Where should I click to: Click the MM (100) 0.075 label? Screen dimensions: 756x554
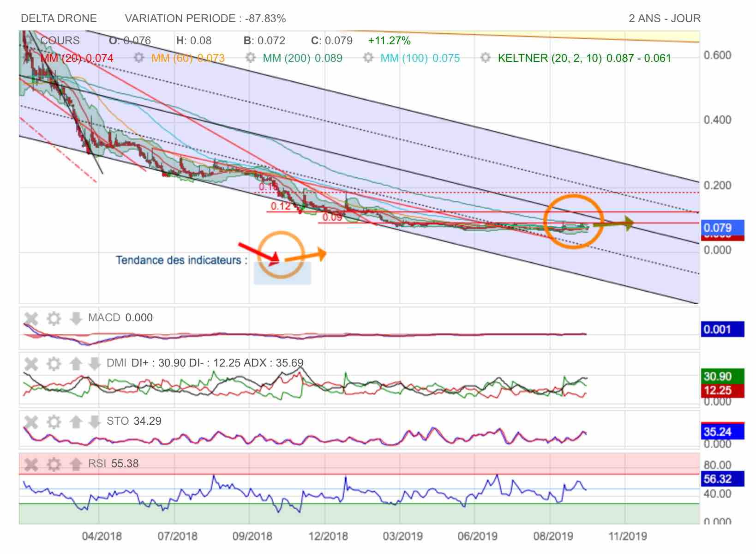tap(420, 58)
